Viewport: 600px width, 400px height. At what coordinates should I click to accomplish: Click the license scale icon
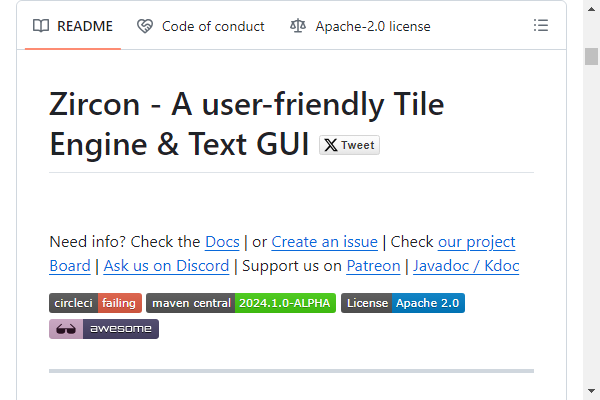coord(298,26)
